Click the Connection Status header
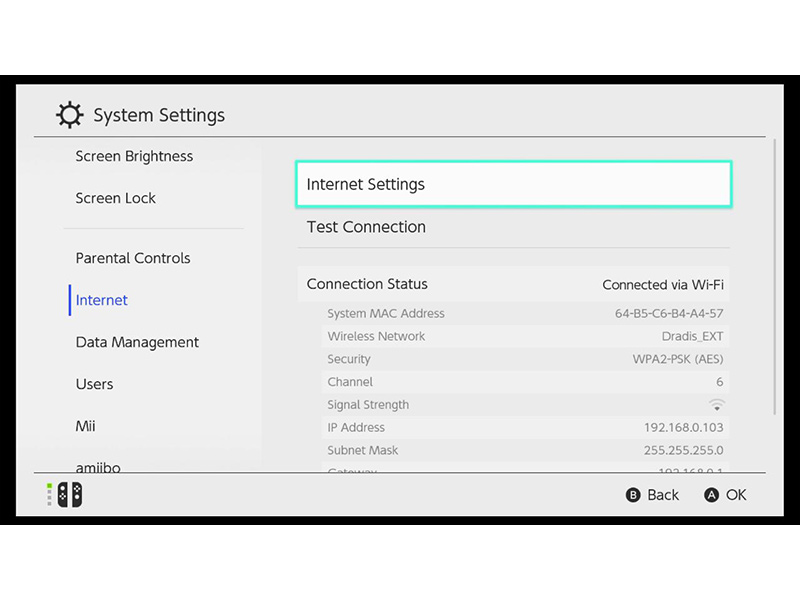This screenshot has height=600, width=800. click(367, 284)
